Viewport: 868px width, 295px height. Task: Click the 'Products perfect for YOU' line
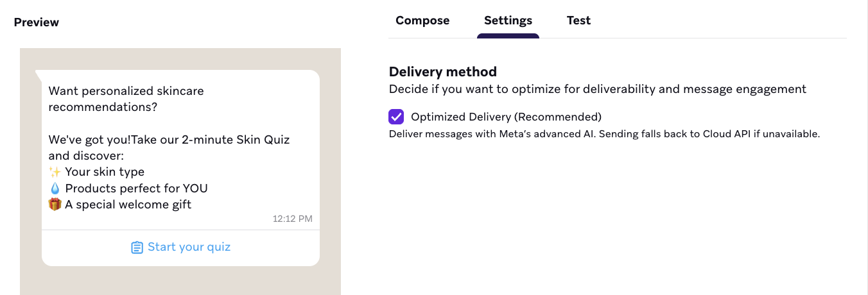(x=136, y=189)
